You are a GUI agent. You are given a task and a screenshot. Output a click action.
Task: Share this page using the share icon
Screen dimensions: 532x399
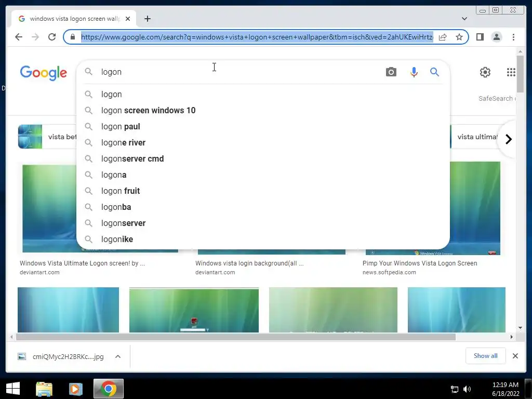coord(443,37)
